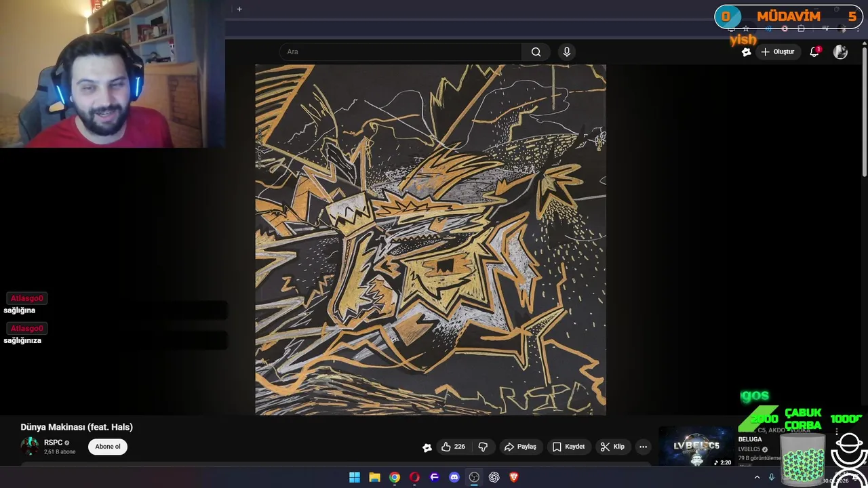Open the RSPC channel name link

53,443
